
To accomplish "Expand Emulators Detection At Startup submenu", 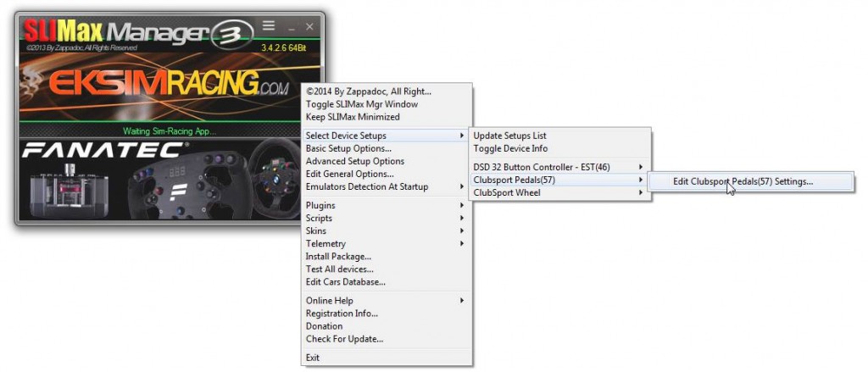I will 386,186.
